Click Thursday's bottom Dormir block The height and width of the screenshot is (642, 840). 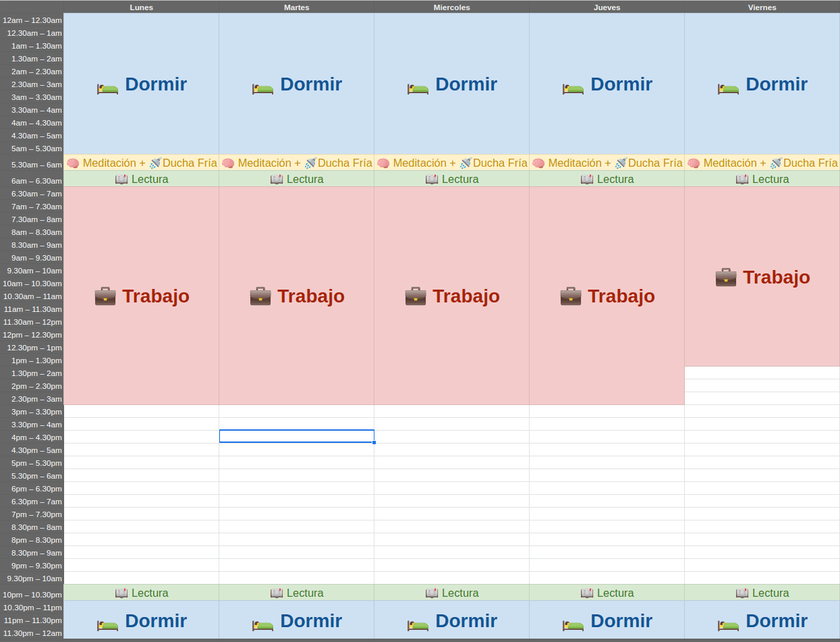click(607, 620)
